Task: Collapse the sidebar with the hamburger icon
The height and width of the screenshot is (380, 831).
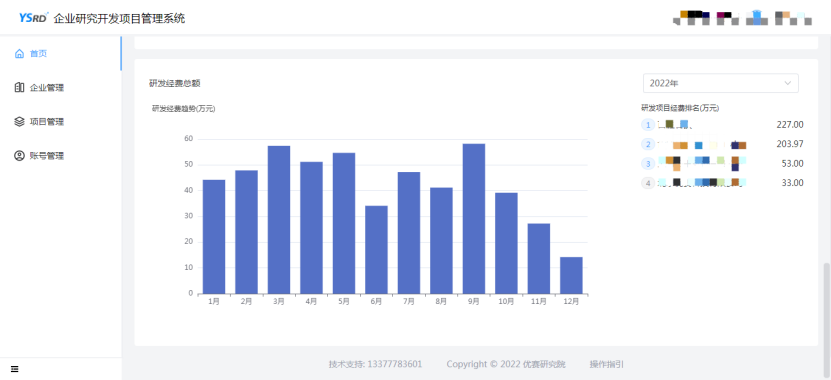Action: pos(14,369)
